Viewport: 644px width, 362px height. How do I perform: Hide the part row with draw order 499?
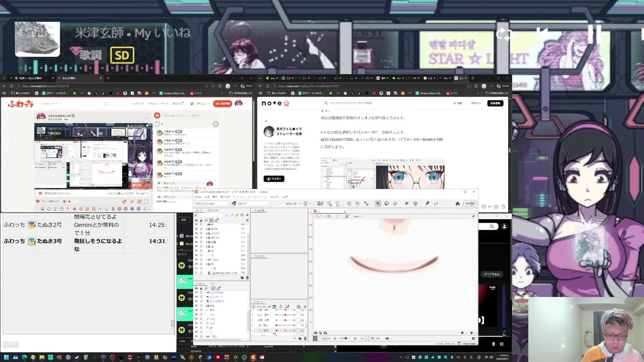[x=196, y=259]
